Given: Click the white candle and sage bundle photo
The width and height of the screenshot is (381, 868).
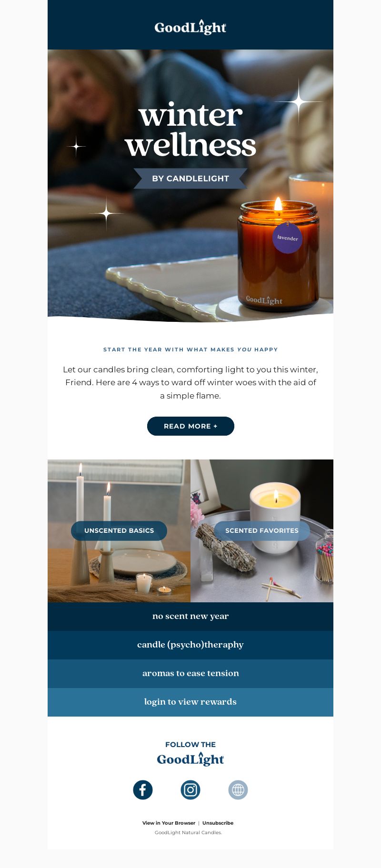Looking at the screenshot, I should point(262,531).
